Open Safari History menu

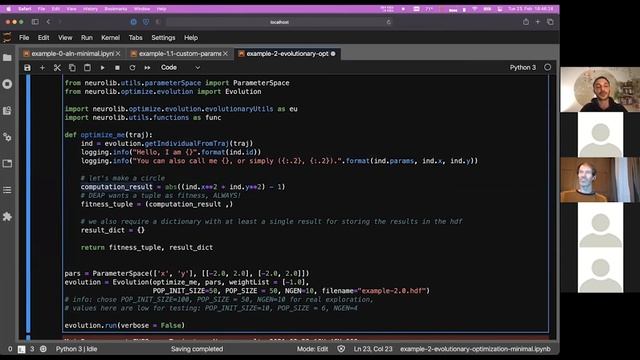(x=90, y=9)
